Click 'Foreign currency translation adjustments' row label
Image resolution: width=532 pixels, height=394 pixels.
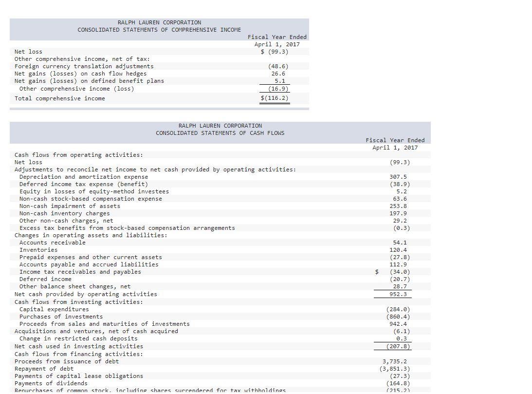[x=84, y=66]
